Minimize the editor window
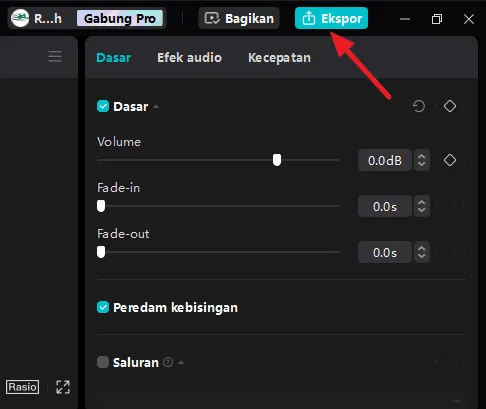The height and width of the screenshot is (409, 486). click(x=405, y=19)
